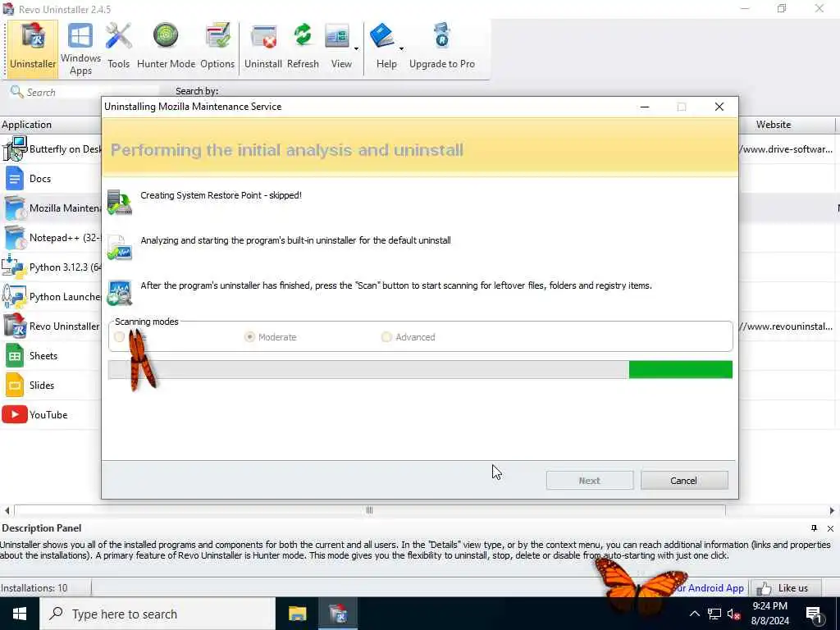Click the right scroll arrow of list
The image size is (840, 630).
tap(832, 510)
